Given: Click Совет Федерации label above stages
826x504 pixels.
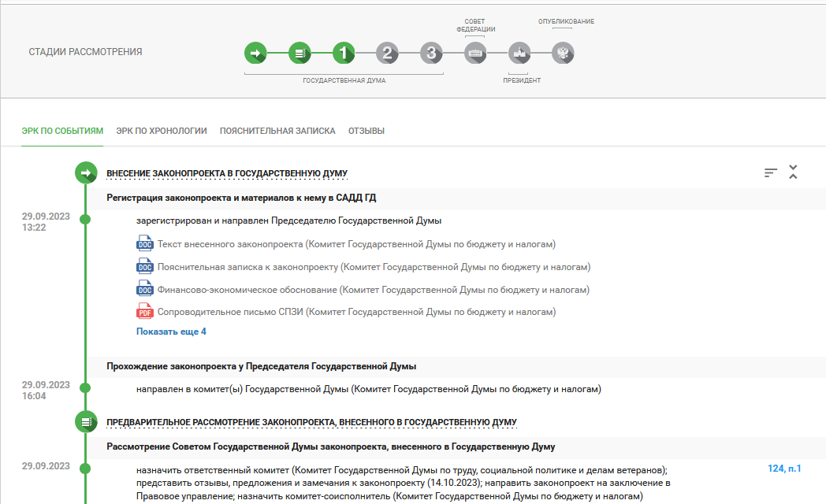Looking at the screenshot, I should pyautogui.click(x=476, y=25).
